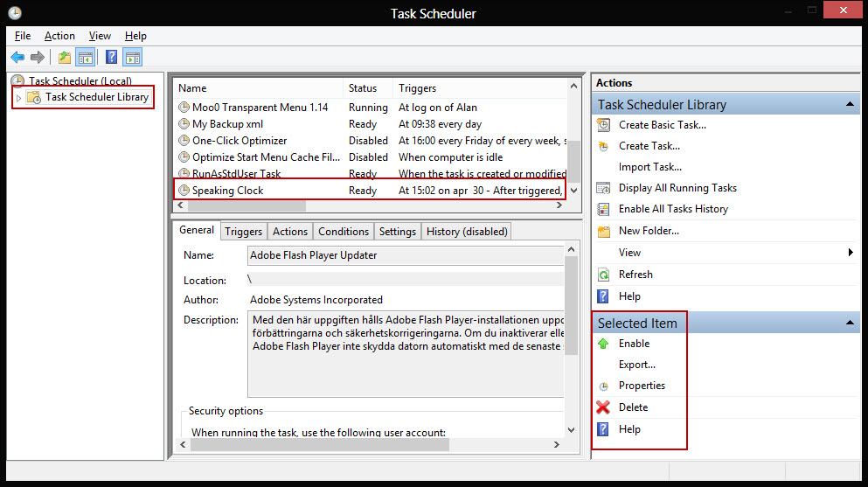
Task: Click the Task Scheduler Library folder icon
Action: point(34,97)
